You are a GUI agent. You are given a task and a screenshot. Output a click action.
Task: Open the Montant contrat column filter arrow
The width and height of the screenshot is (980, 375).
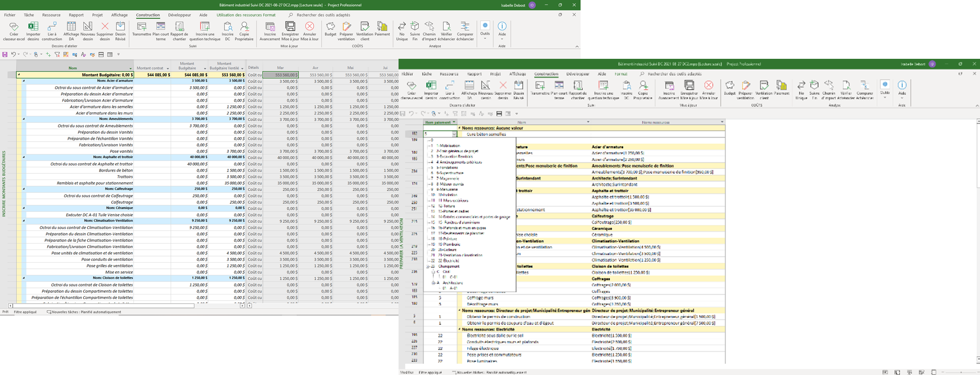168,69
